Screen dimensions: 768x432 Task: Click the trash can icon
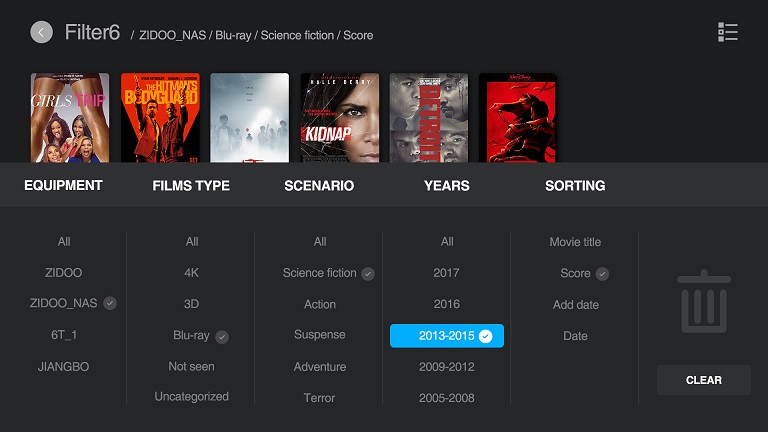pos(704,301)
